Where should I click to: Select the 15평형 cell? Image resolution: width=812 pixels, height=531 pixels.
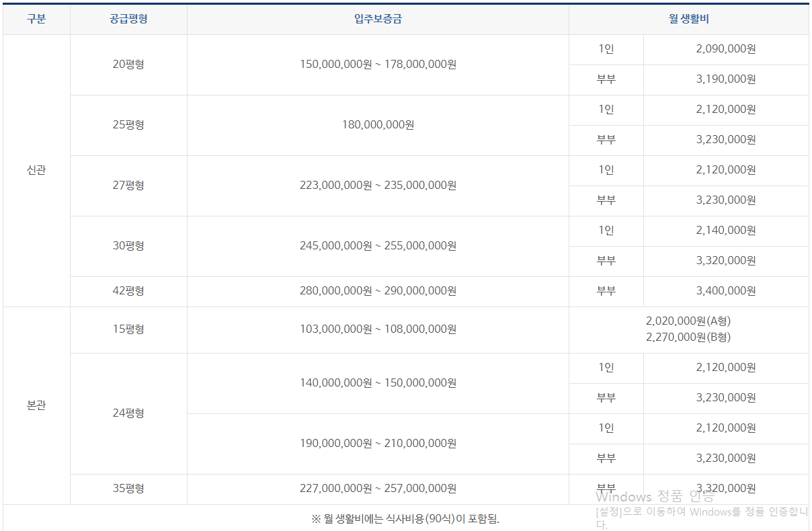pyautogui.click(x=128, y=329)
